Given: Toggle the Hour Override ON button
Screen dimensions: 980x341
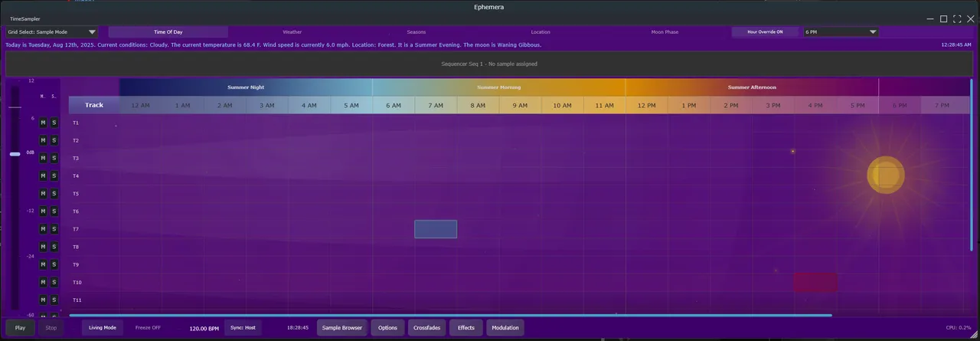Looking at the screenshot, I should coord(765,32).
